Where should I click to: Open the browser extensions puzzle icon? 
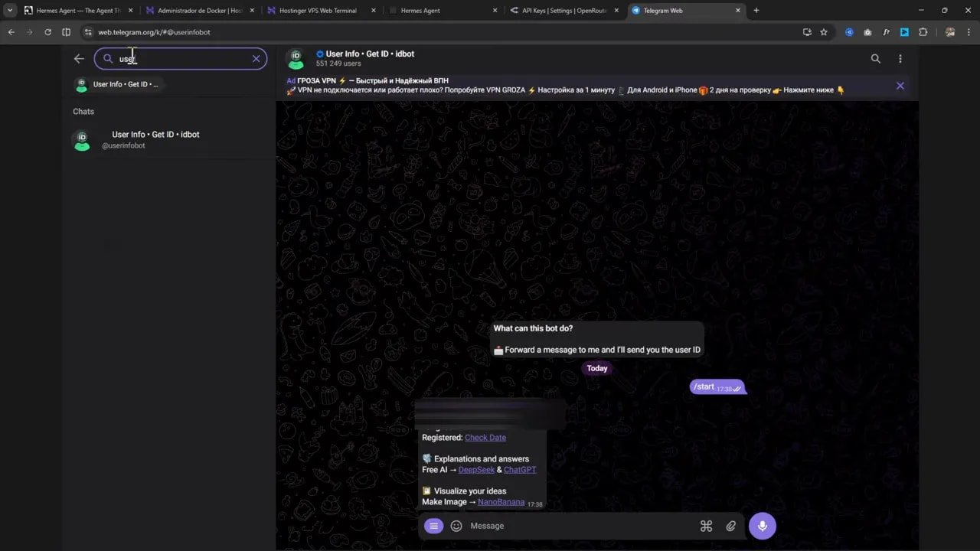923,32
